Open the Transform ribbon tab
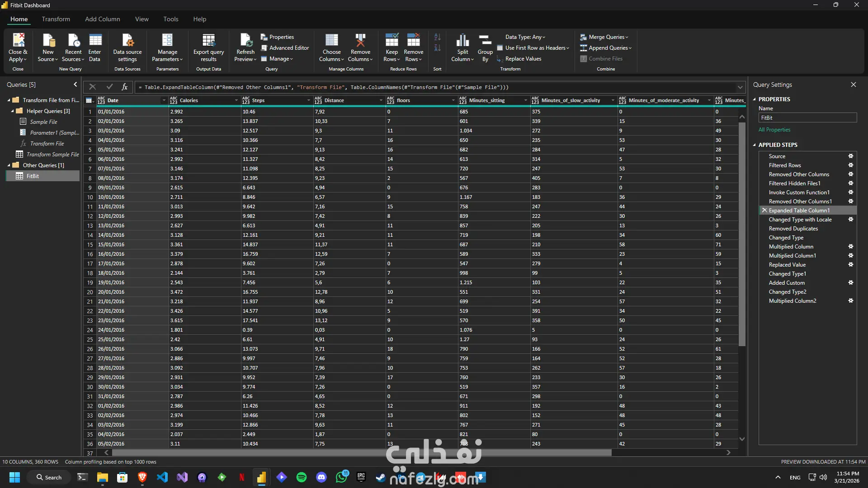The height and width of the screenshot is (488, 868). (x=56, y=19)
